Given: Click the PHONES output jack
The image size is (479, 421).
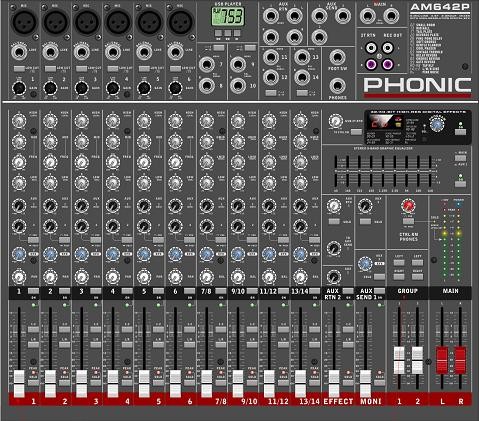Looking at the screenshot, I should click(337, 86).
